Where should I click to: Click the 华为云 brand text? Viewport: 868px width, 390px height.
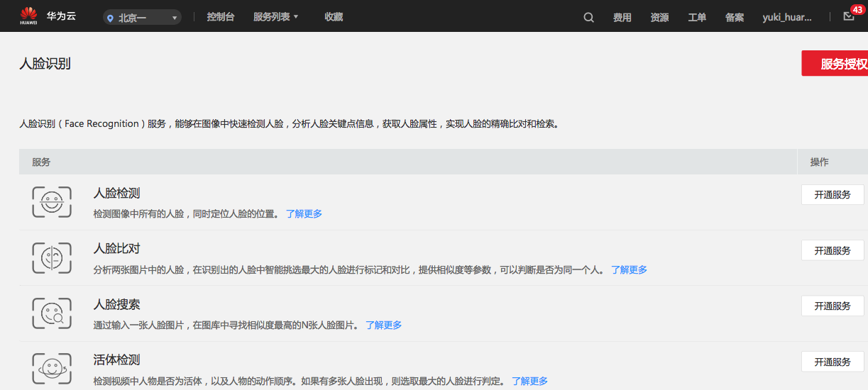[61, 16]
